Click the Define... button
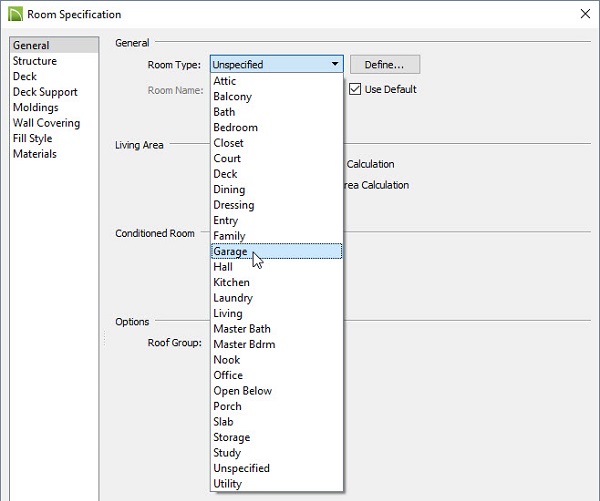The image size is (600, 501). 385,64
